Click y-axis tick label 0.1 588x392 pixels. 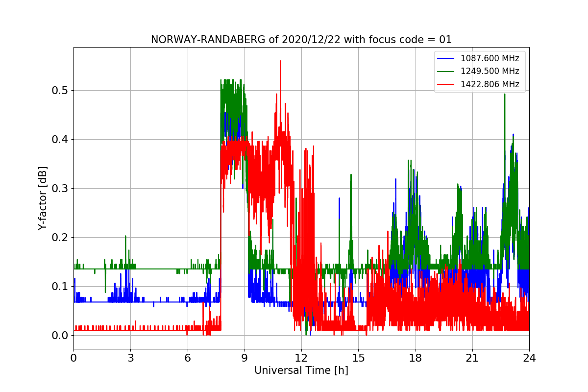pyautogui.click(x=60, y=286)
